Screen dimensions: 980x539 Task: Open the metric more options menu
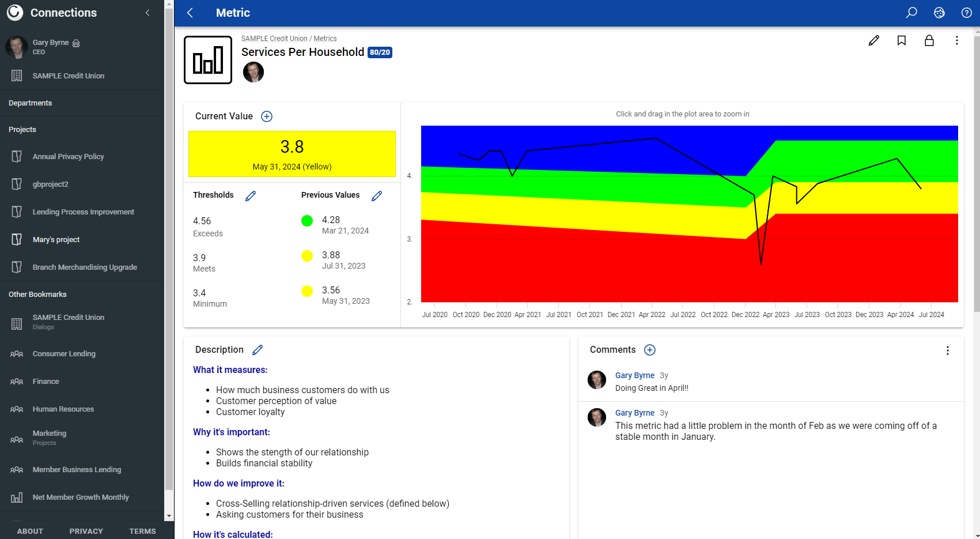(957, 40)
